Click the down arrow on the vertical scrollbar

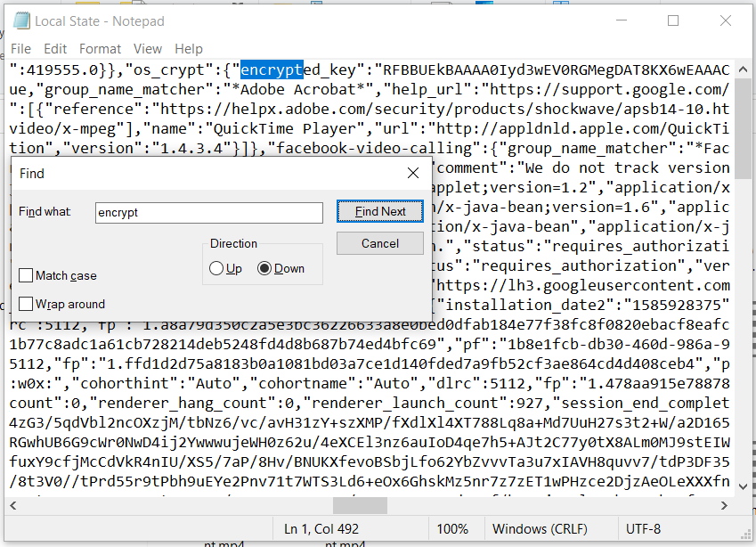[x=743, y=486]
